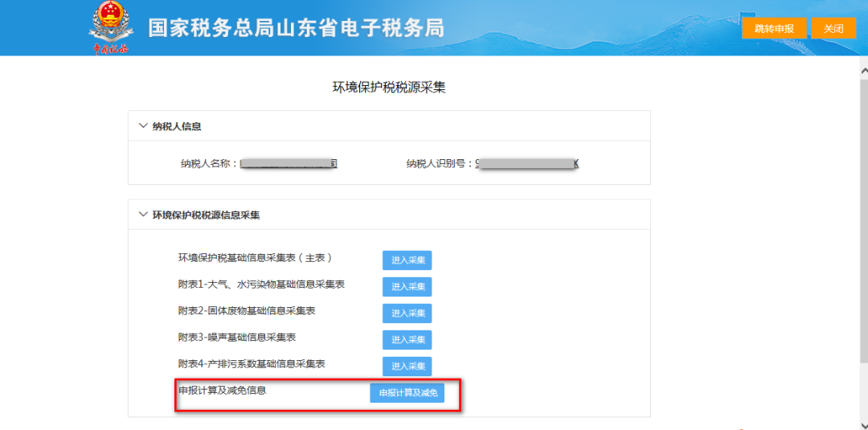Open 进入采集 for 附表2-固体废物
This screenshot has height=430, width=868.
(x=407, y=313)
